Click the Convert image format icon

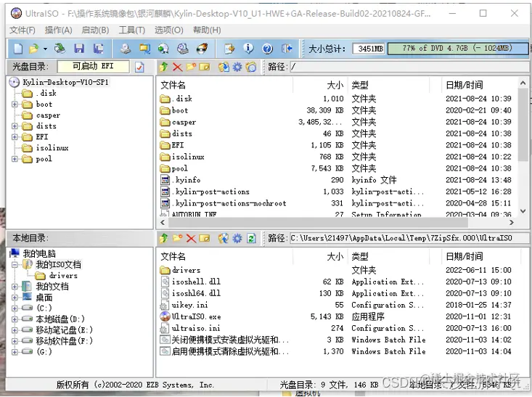click(x=163, y=49)
